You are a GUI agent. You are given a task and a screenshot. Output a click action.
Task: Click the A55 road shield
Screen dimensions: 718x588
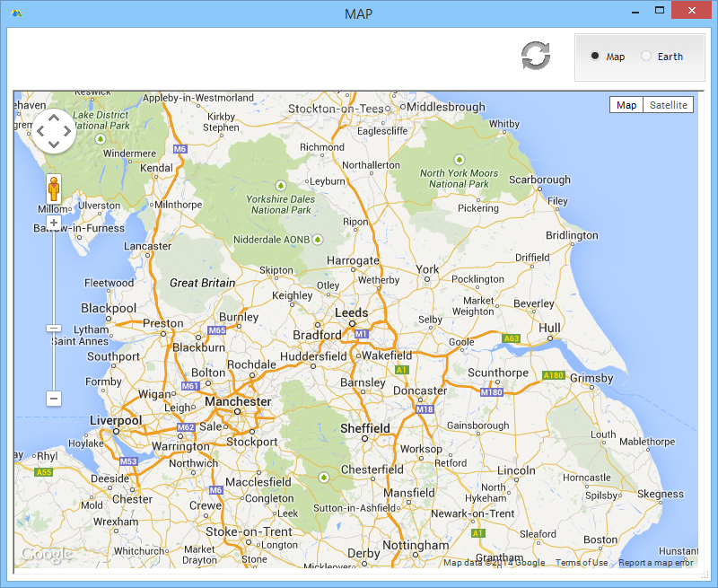[43, 472]
